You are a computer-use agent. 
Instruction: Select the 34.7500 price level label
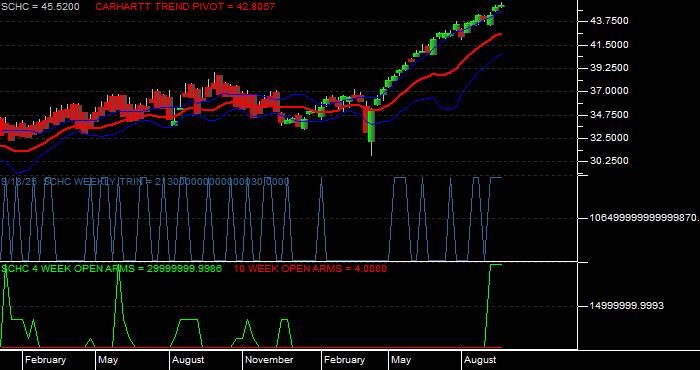pyautogui.click(x=609, y=115)
